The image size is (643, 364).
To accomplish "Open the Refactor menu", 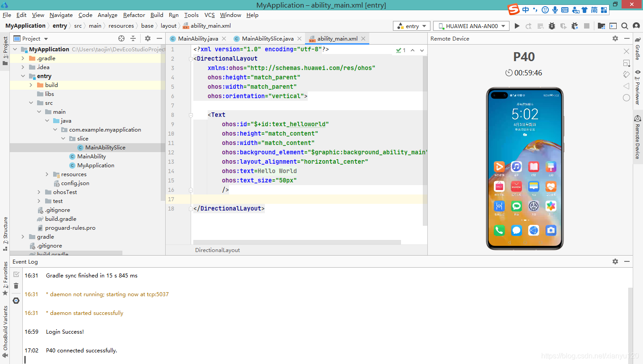I will click(x=134, y=15).
